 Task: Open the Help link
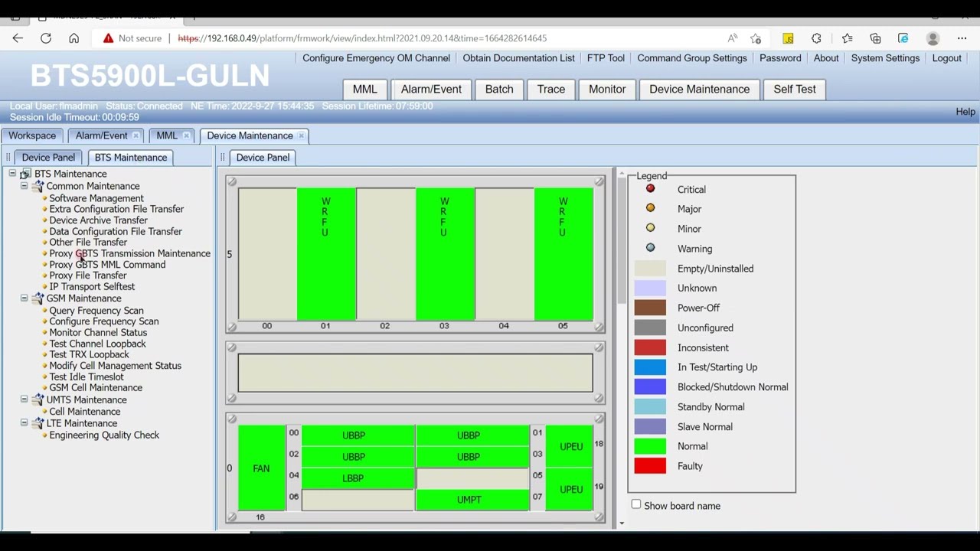tap(965, 112)
